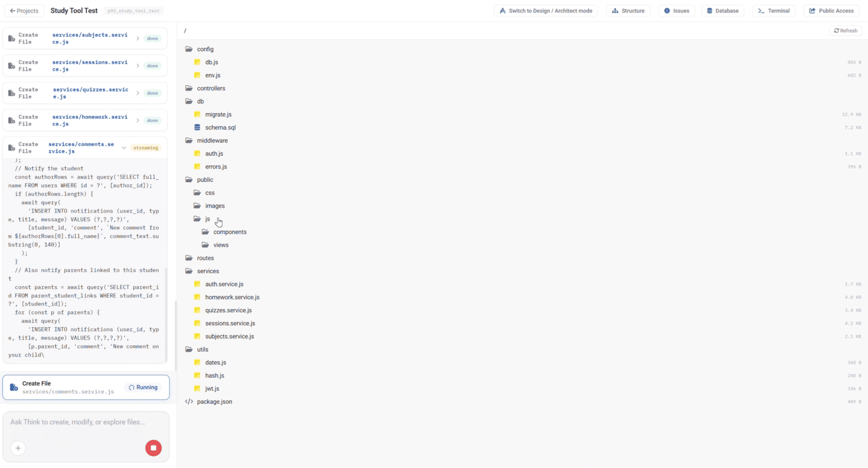
Task: Stop the running generation
Action: [153, 448]
